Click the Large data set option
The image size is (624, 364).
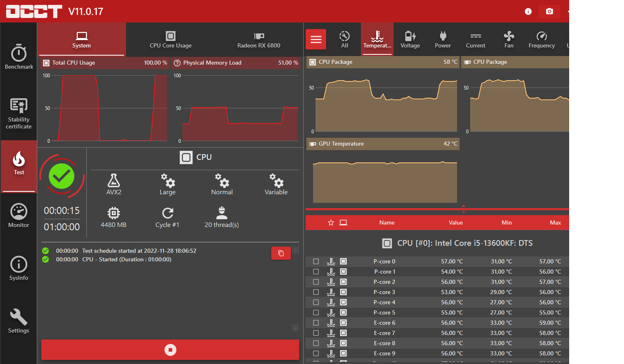167,184
